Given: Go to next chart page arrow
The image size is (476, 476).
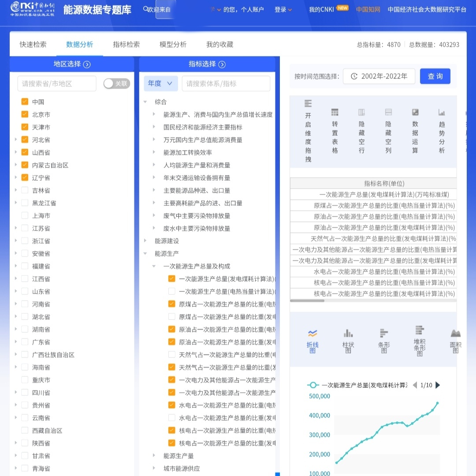Looking at the screenshot, I should click(438, 385).
